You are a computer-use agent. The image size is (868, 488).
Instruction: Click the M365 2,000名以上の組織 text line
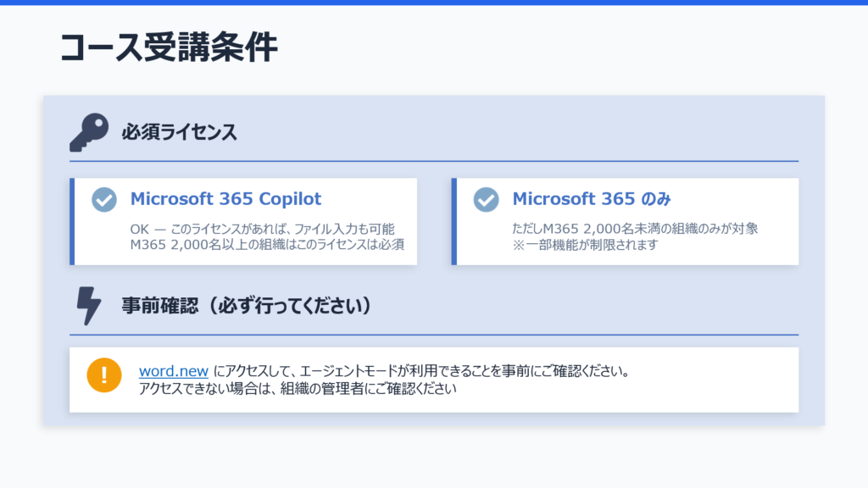[266, 245]
